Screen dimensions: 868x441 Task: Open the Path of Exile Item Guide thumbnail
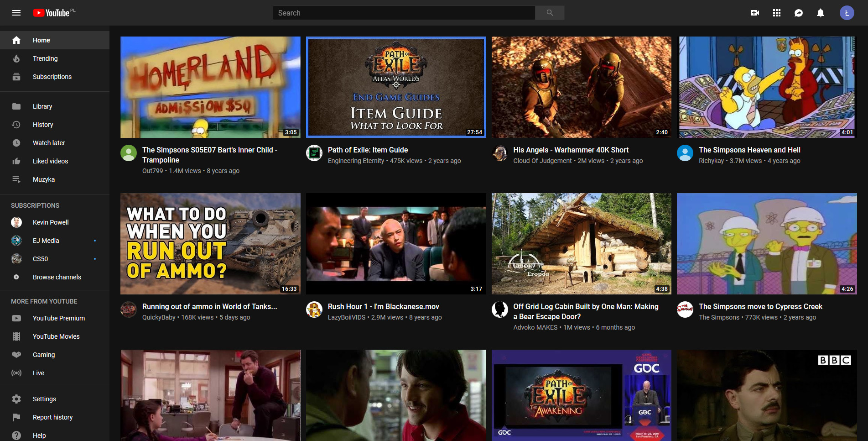pos(396,87)
